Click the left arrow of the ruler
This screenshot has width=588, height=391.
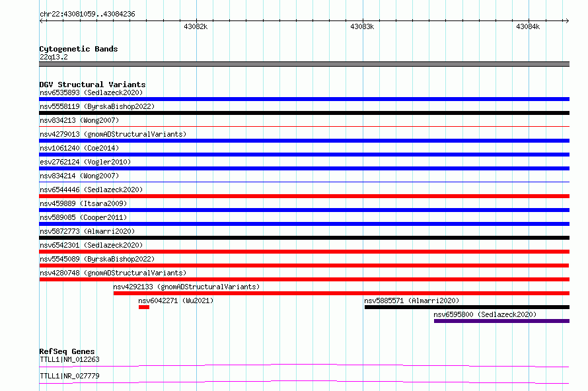tap(42, 20)
